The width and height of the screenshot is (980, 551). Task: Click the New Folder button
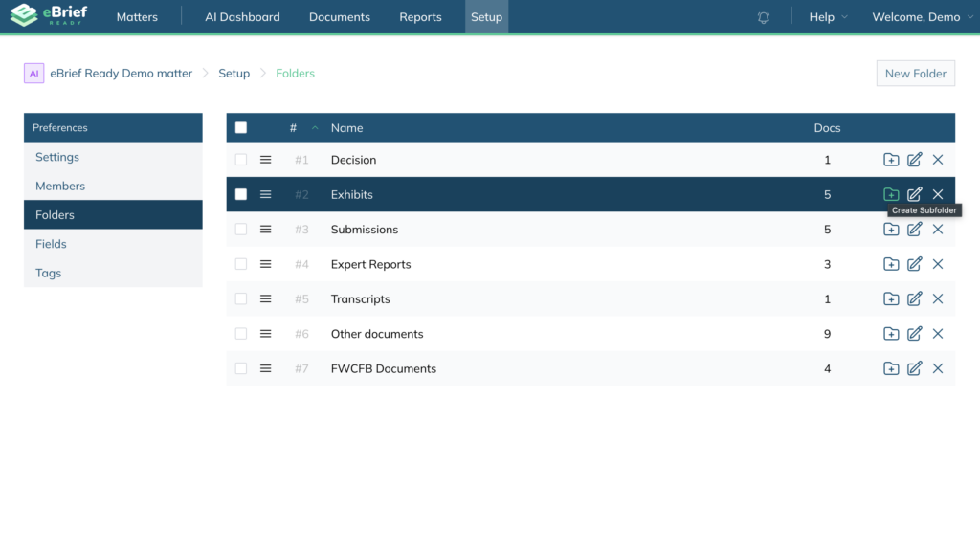point(916,73)
